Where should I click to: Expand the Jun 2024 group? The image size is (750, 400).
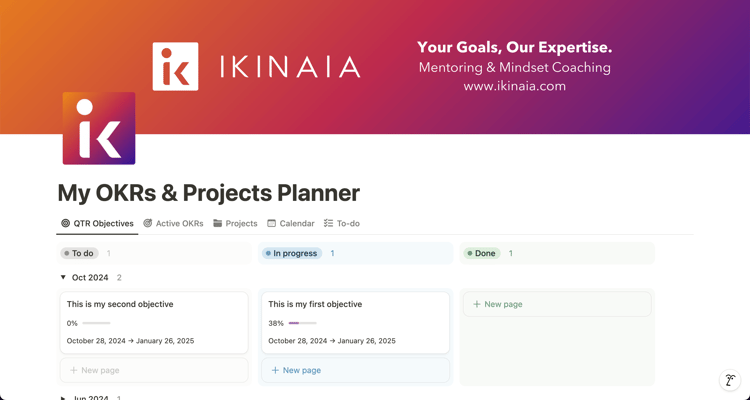tap(63, 398)
